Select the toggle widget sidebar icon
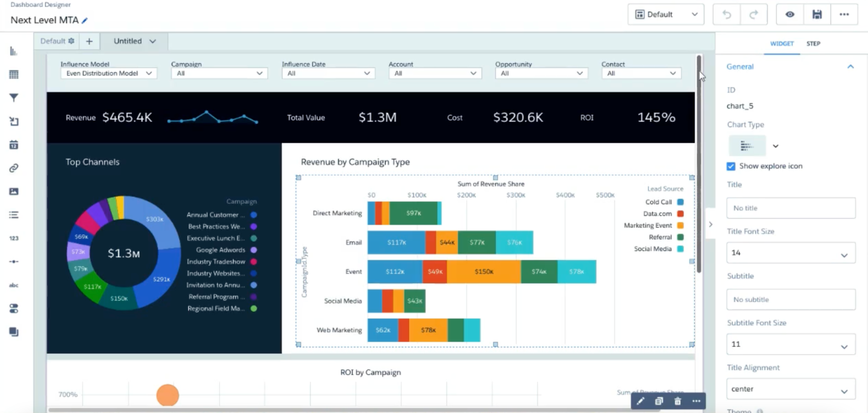Image resolution: width=868 pixels, height=413 pixels. click(14, 309)
